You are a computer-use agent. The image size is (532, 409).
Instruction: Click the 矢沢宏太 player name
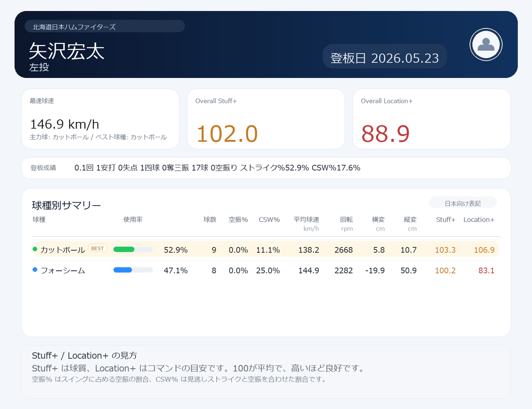[66, 51]
